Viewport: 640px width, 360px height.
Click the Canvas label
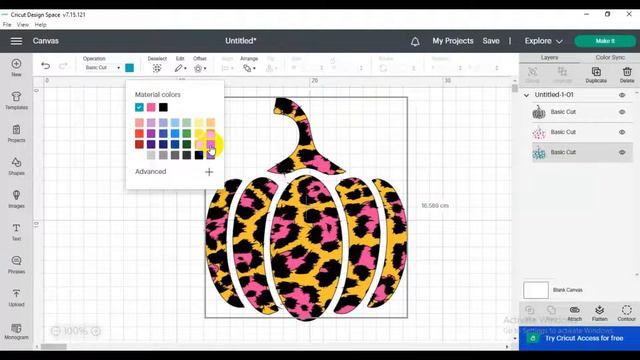click(46, 41)
